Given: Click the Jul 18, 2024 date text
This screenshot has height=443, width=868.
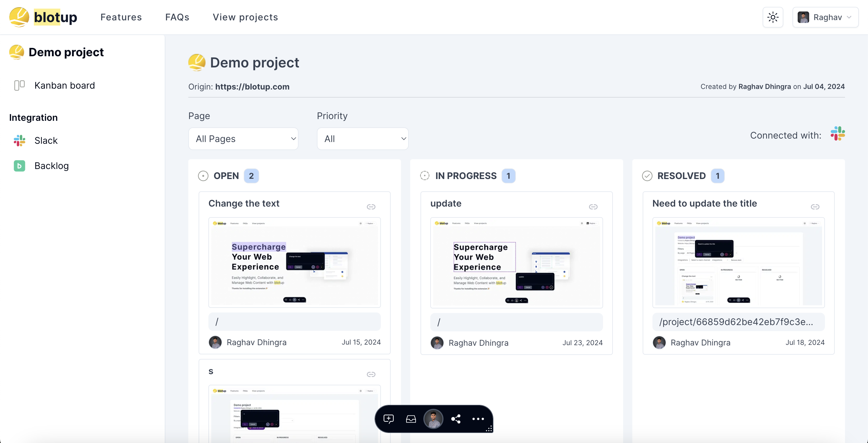Looking at the screenshot, I should click(805, 343).
